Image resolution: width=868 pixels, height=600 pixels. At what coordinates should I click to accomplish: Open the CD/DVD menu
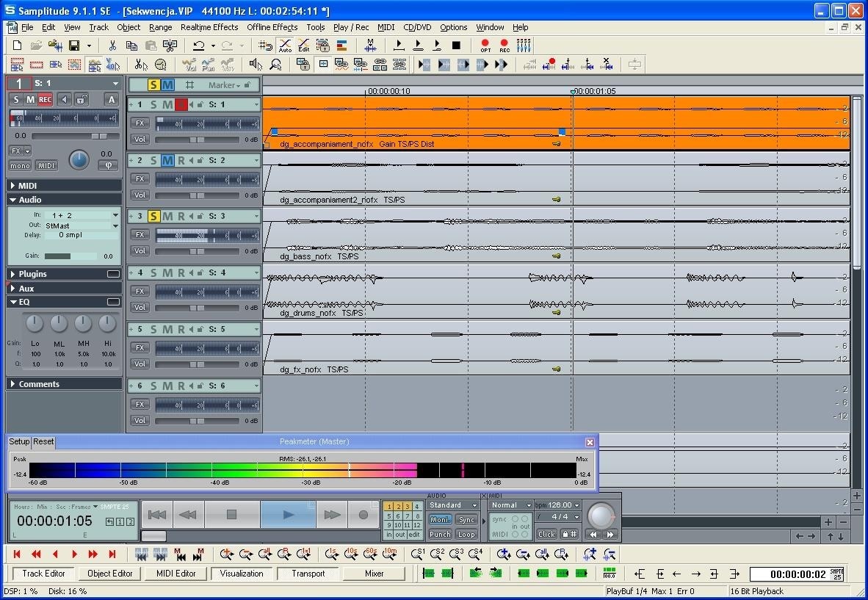click(x=417, y=27)
